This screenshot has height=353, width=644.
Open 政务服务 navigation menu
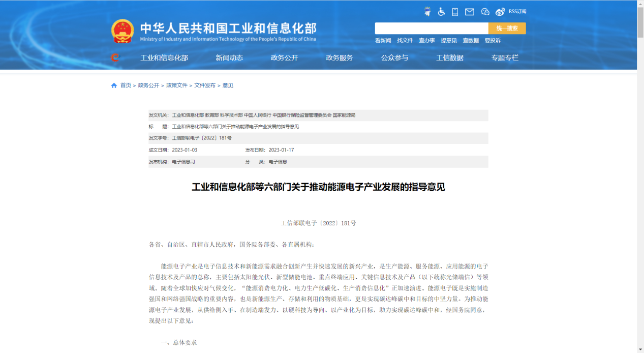(340, 58)
